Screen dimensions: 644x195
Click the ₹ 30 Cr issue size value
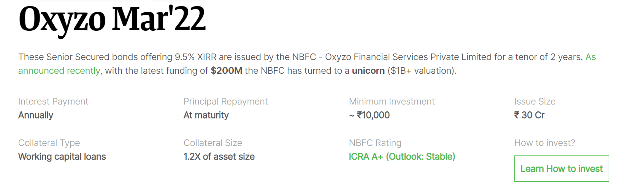529,115
